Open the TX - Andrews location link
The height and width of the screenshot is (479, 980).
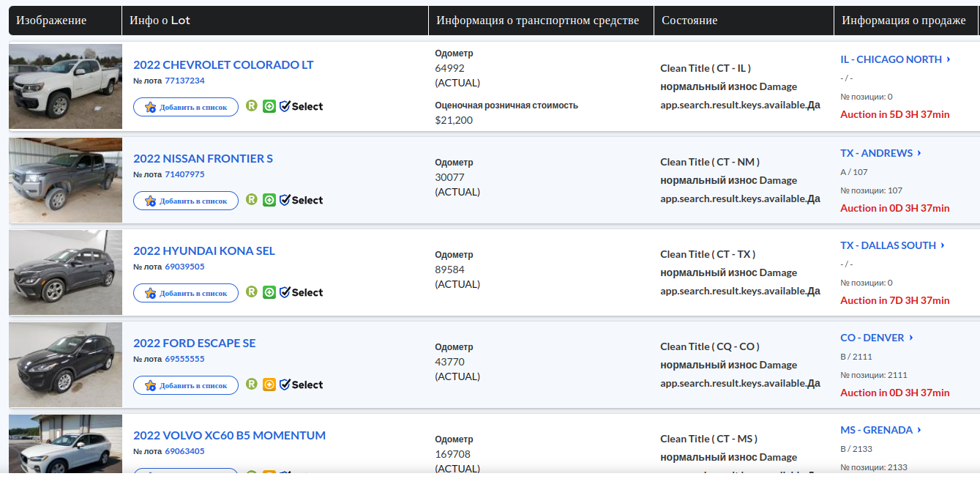tap(880, 153)
